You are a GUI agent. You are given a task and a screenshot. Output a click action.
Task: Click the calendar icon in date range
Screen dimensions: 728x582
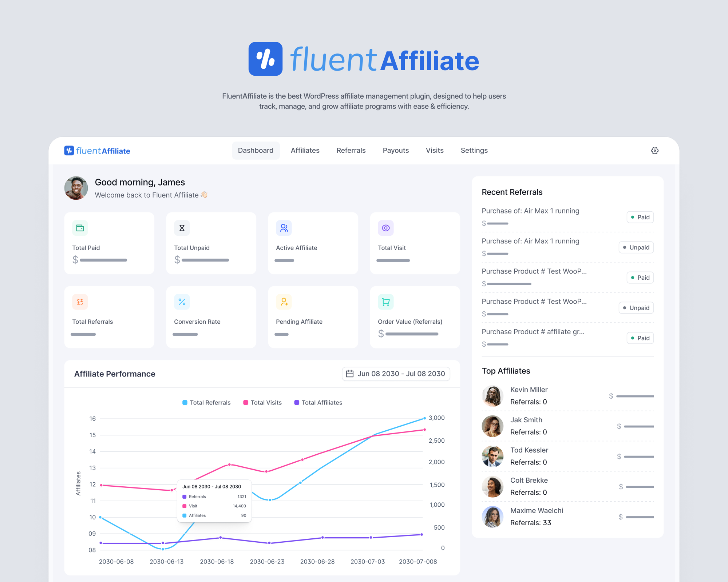(x=349, y=374)
